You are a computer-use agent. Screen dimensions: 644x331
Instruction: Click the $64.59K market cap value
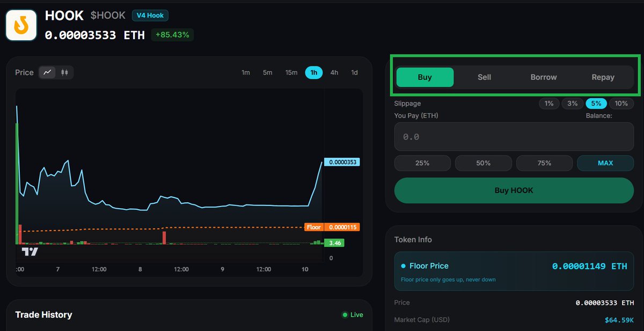pyautogui.click(x=619, y=320)
